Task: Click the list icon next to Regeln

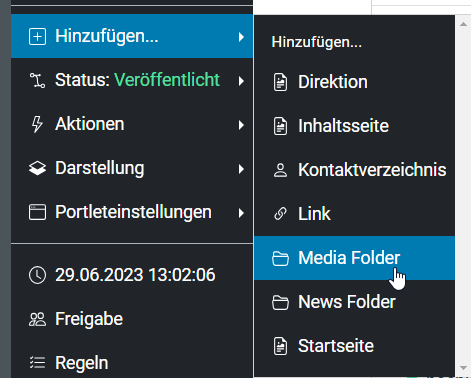Action: [x=37, y=363]
